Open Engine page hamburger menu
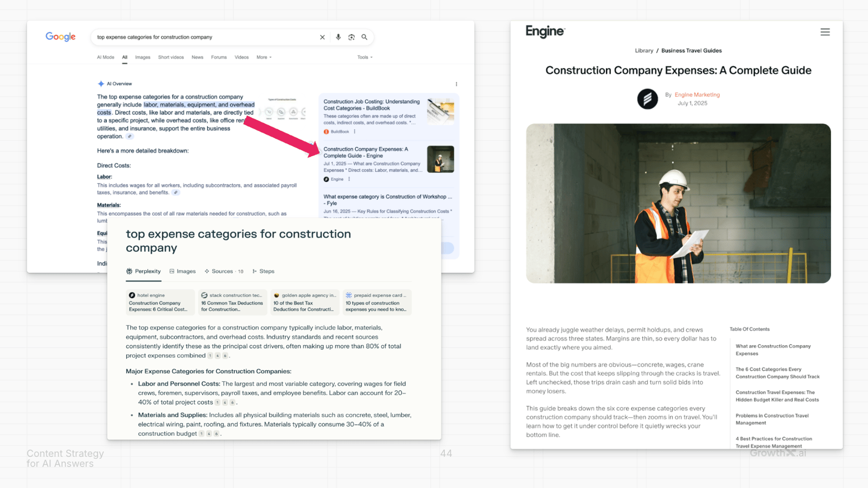 pos(825,32)
